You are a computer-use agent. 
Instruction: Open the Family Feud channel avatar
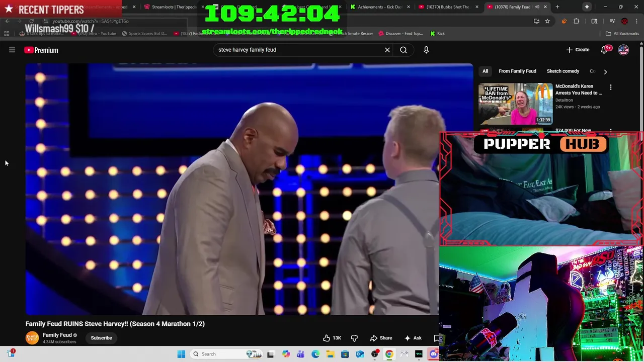click(x=32, y=338)
